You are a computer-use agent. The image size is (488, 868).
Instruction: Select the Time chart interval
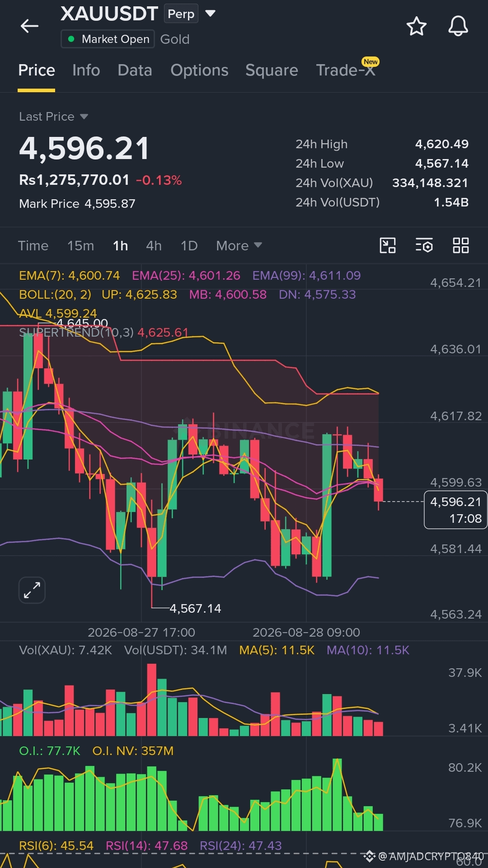33,245
